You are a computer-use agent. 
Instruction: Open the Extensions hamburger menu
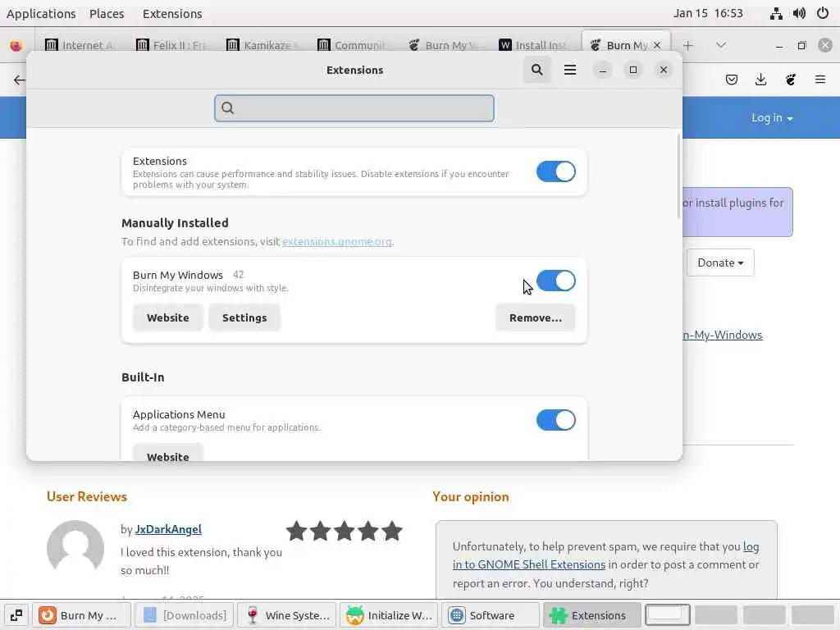[570, 70]
